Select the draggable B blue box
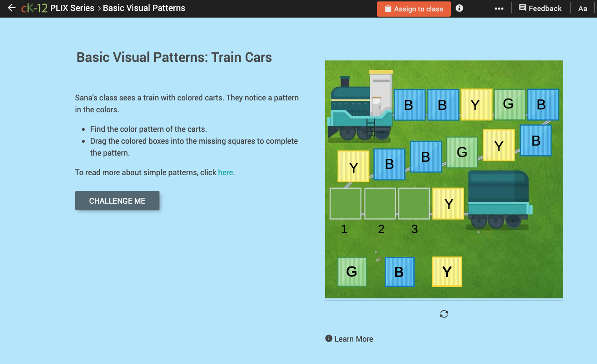The image size is (597, 364). click(399, 272)
